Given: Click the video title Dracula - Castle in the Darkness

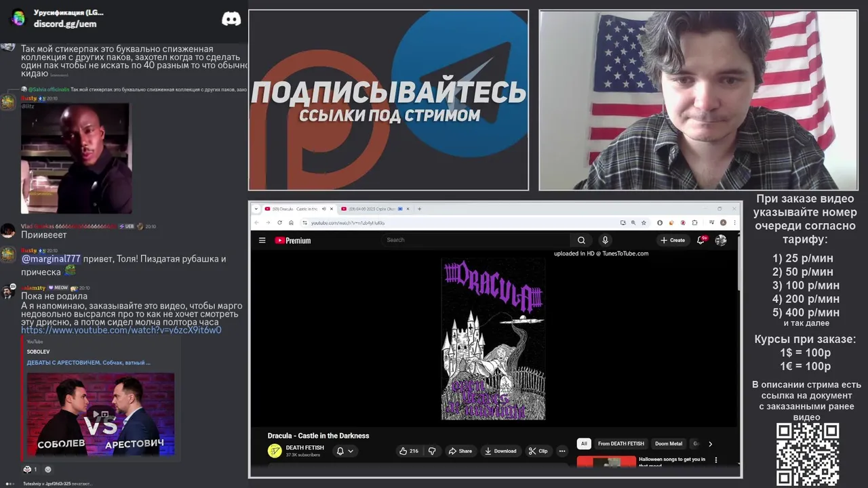Looking at the screenshot, I should click(318, 436).
